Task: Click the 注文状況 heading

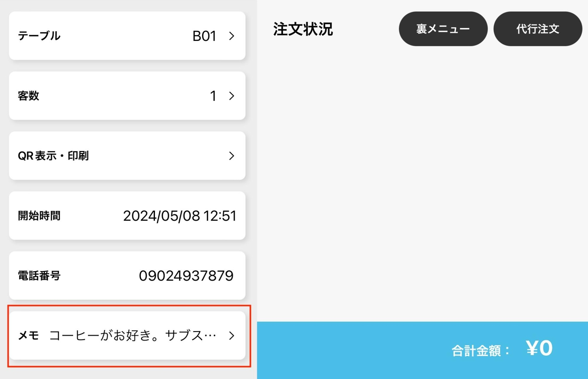Action: (x=303, y=29)
